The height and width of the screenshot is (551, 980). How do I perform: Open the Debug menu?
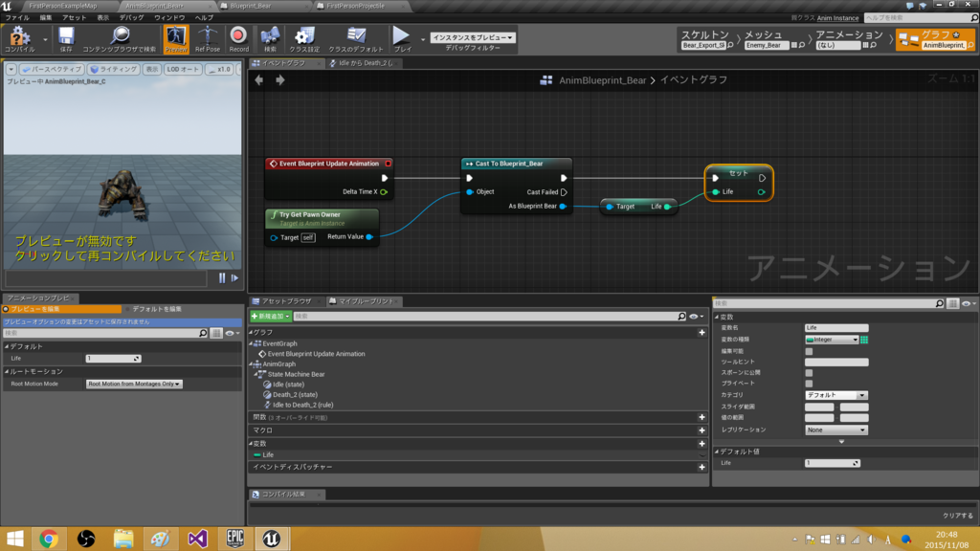coord(131,17)
